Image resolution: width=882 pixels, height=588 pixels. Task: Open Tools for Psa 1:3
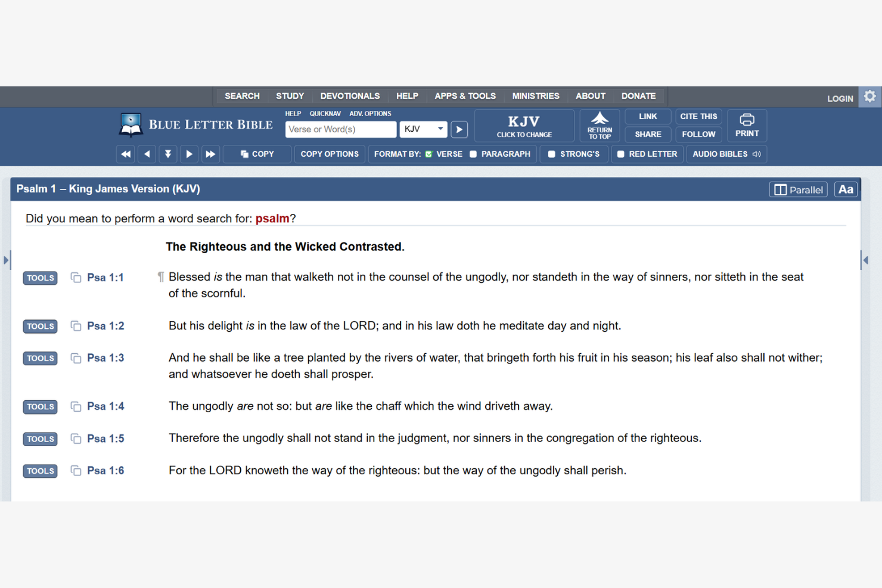(x=40, y=359)
